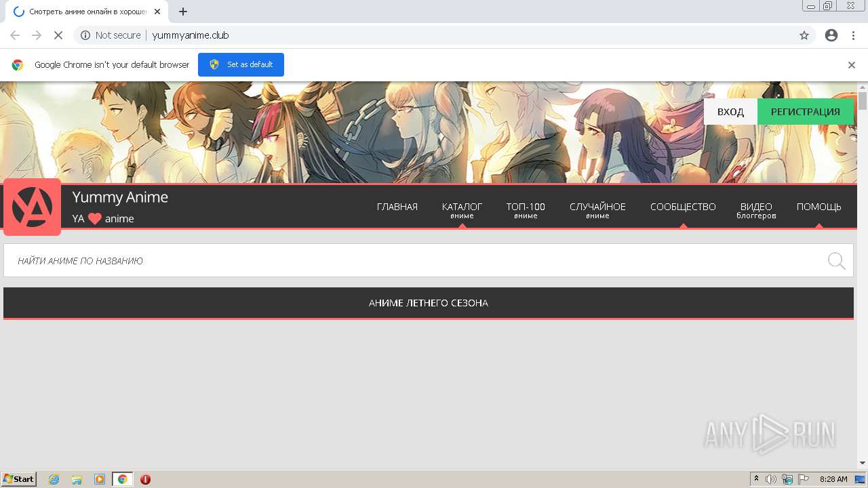Viewport: 868px width, 488px height.
Task: Click the РЕГИСТРАЦИЯ button
Action: coord(805,112)
